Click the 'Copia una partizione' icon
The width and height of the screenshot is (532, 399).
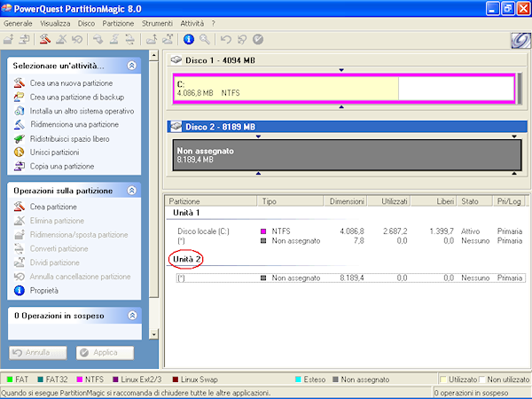click(x=21, y=167)
